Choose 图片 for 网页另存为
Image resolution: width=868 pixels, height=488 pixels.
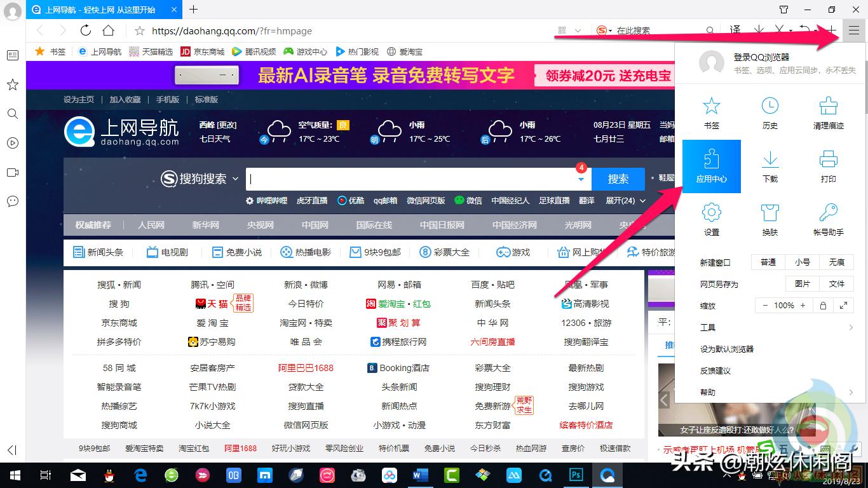tap(802, 284)
